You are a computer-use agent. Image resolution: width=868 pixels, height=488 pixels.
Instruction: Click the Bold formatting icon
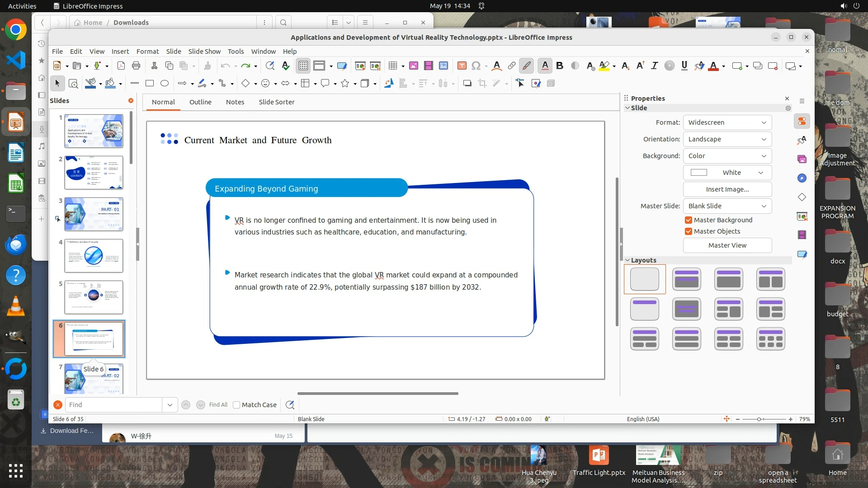560,66
